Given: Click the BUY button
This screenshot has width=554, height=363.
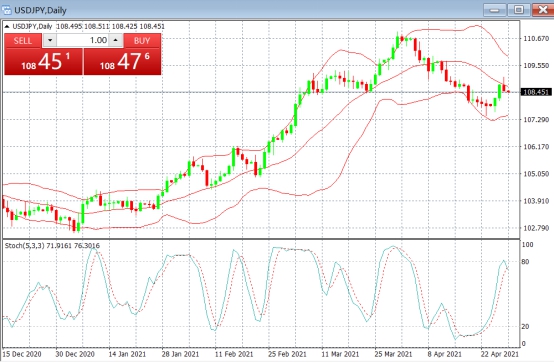Looking at the screenshot, I should click(x=142, y=41).
